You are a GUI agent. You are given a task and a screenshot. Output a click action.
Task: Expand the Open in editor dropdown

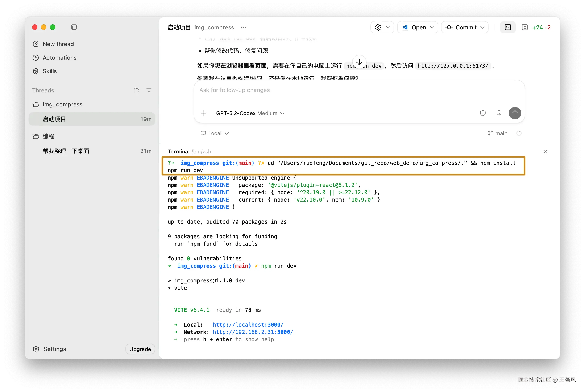click(x=432, y=27)
